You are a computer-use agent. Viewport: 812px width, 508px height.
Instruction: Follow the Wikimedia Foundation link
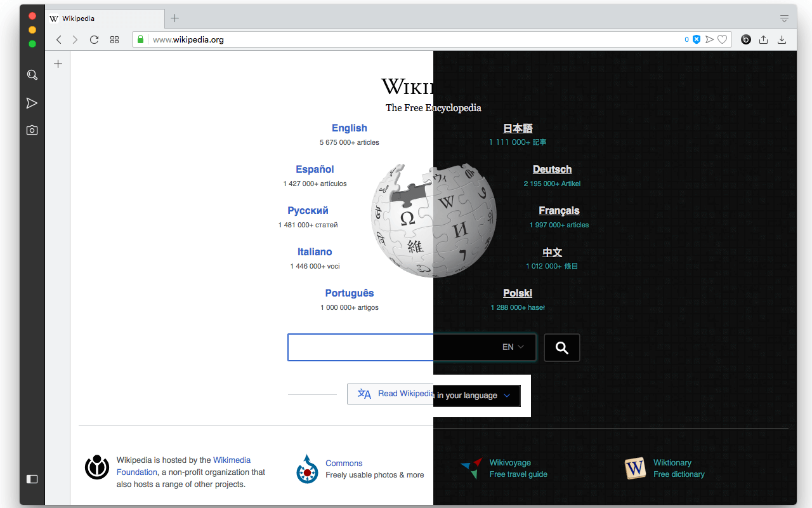pyautogui.click(x=184, y=466)
